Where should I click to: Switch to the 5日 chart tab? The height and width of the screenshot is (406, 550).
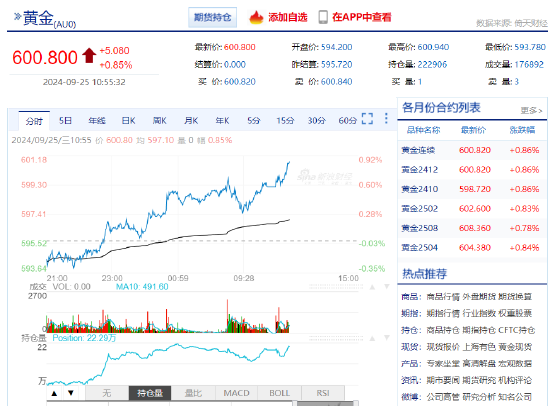click(65, 121)
